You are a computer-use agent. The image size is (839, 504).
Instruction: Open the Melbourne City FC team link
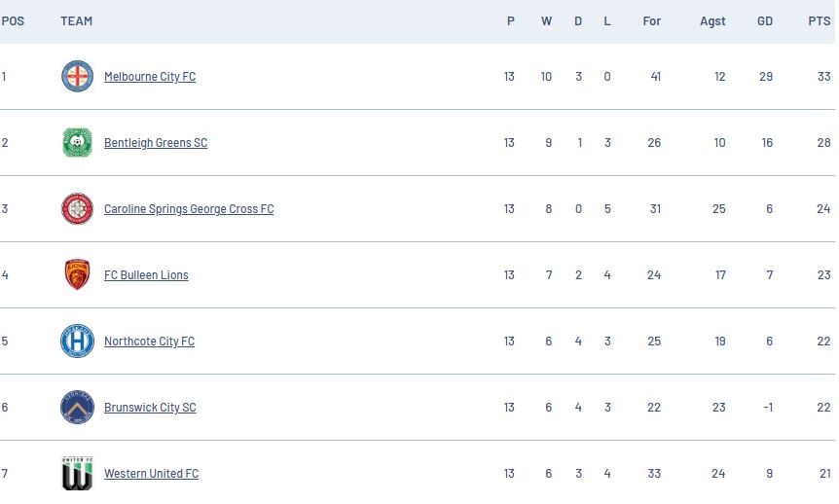pos(150,77)
